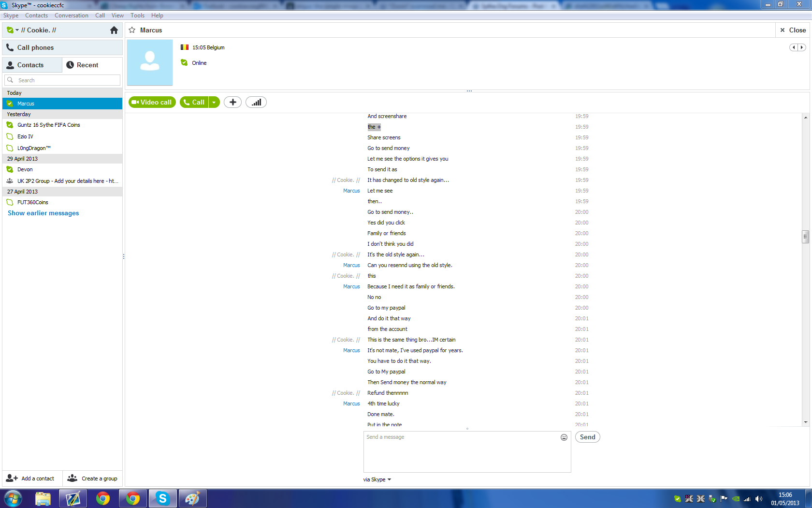Switch to the Contacts tab
812x508 pixels.
(x=32, y=65)
